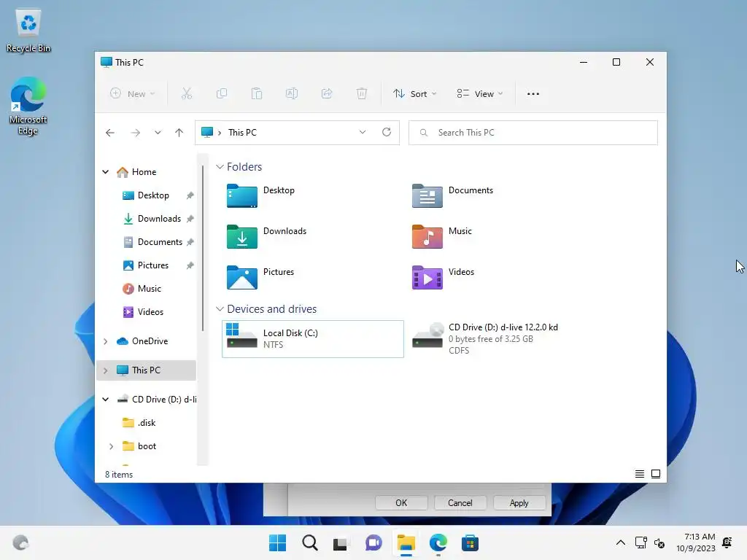
Task: Open the View dropdown menu
Action: coord(479,94)
